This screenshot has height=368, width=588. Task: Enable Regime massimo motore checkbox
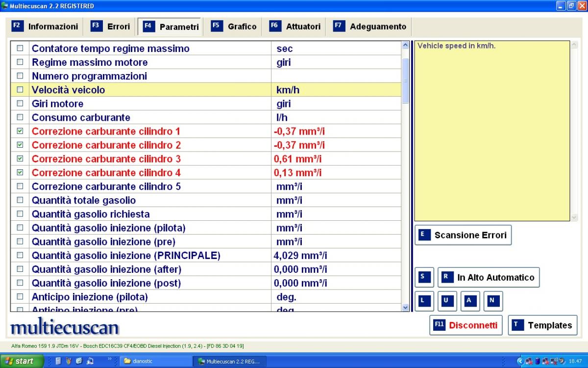coord(20,62)
